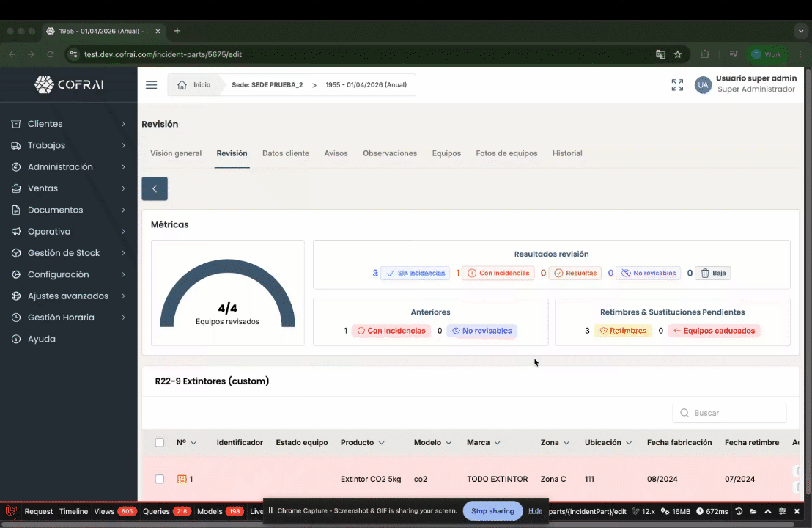Click the Inicio home breadcrumb icon
This screenshot has width=812, height=528.
point(182,85)
